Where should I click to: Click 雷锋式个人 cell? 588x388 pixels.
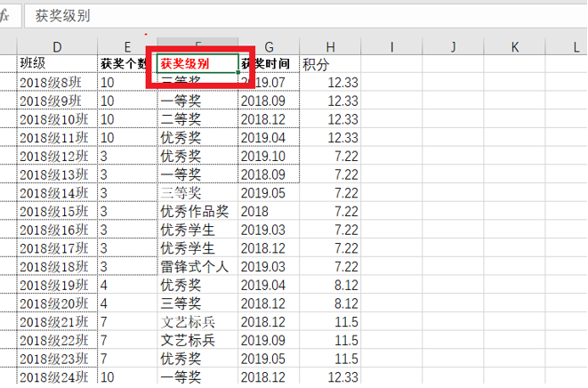click(x=197, y=266)
